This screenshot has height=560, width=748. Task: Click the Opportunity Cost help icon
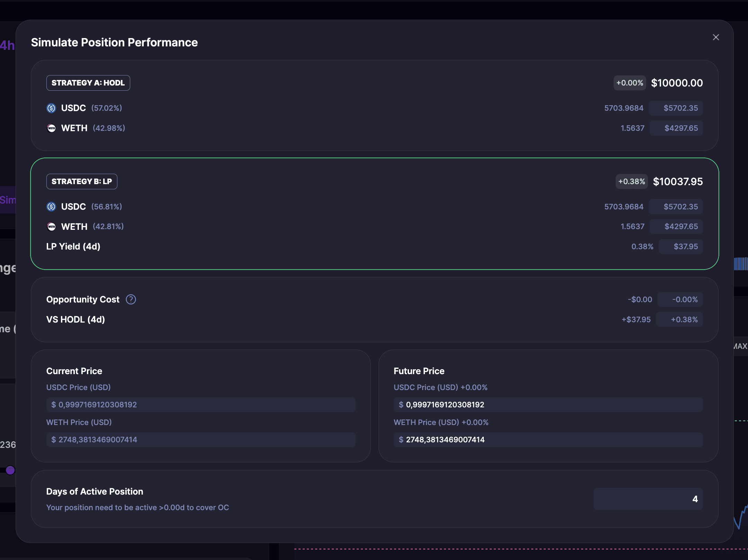tap(131, 299)
